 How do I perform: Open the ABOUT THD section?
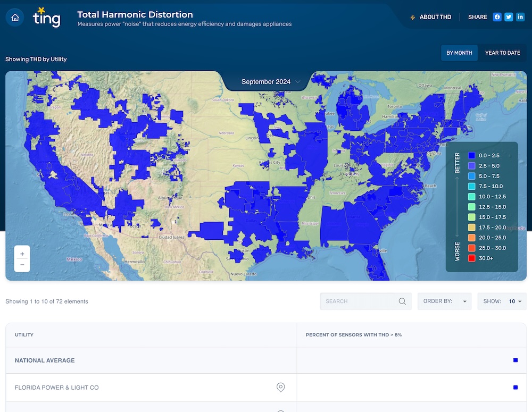tap(435, 16)
